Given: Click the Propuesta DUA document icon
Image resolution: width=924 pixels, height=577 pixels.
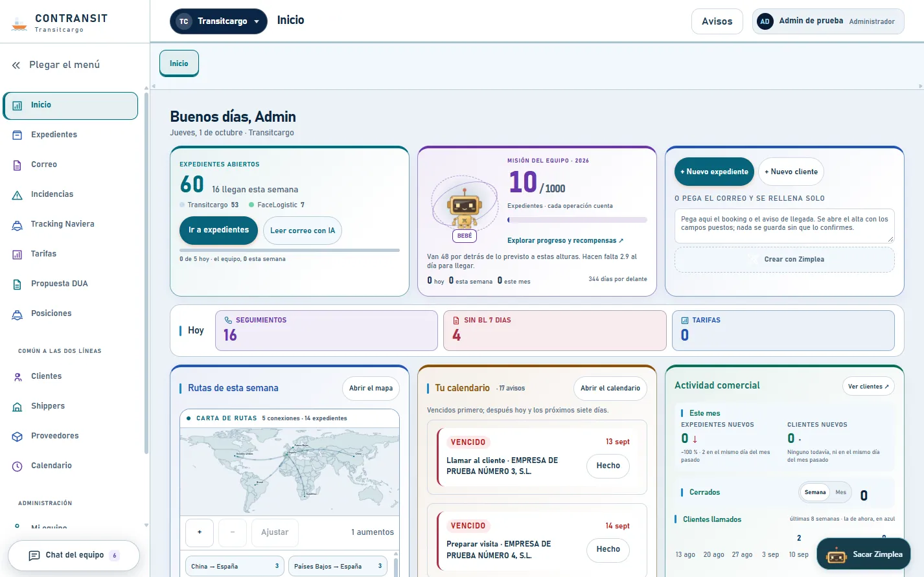Looking at the screenshot, I should [x=17, y=284].
